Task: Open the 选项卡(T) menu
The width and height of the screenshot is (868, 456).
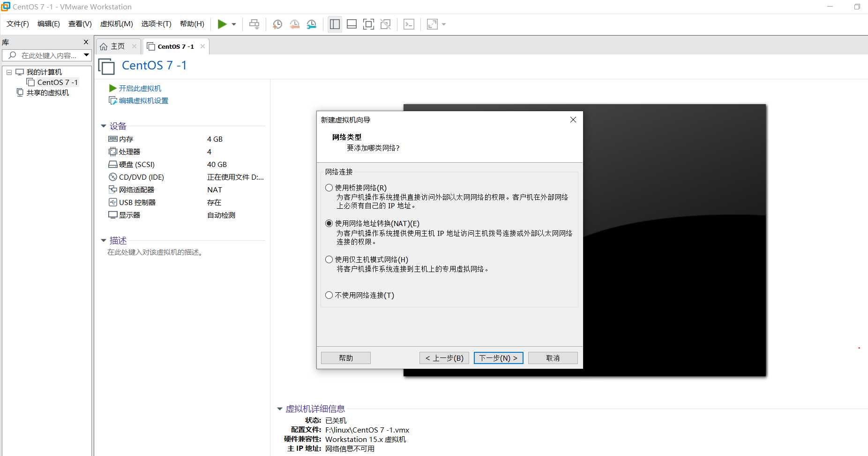Action: (x=157, y=24)
